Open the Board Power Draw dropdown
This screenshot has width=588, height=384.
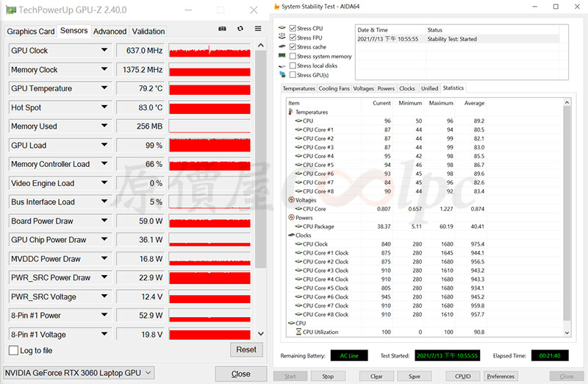point(104,221)
